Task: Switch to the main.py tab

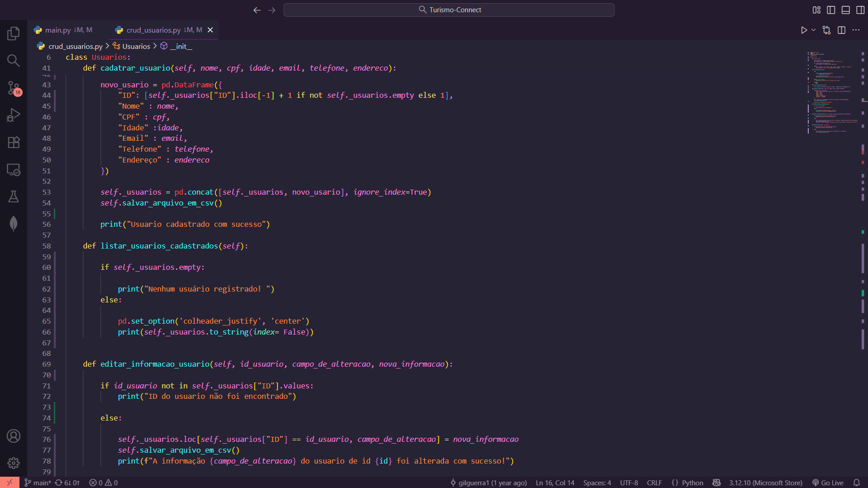Action: [58, 30]
